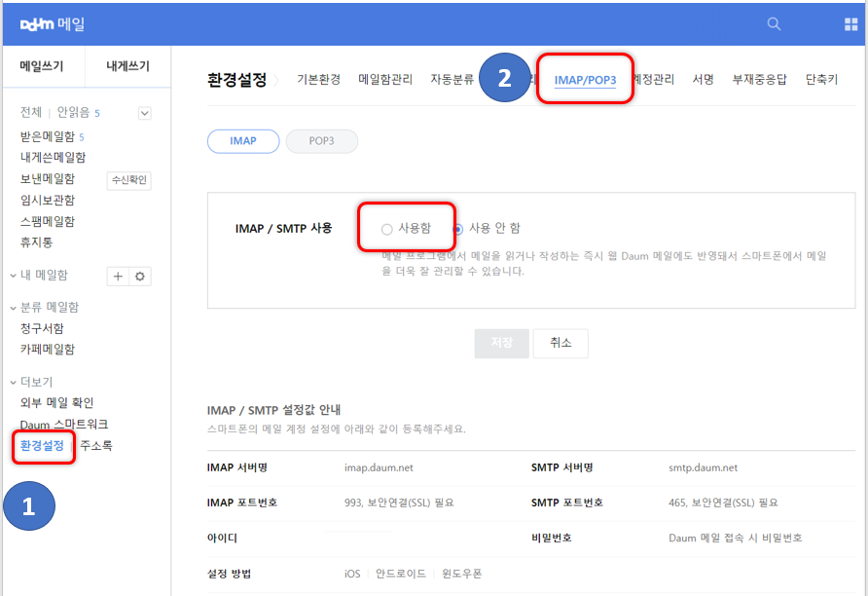Image resolution: width=868 pixels, height=596 pixels.
Task: Click the 993 IMAP port value
Action: [x=399, y=503]
